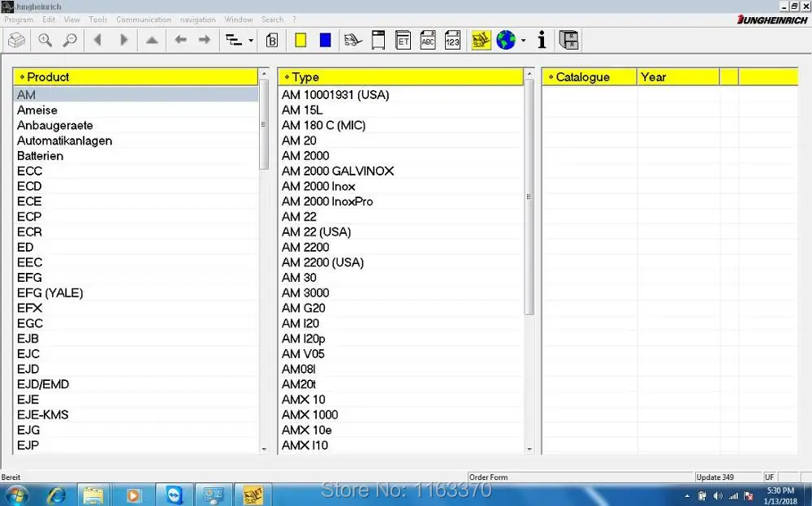Select type AM 2000 GALVINOX
The width and height of the screenshot is (812, 506).
point(401,171)
